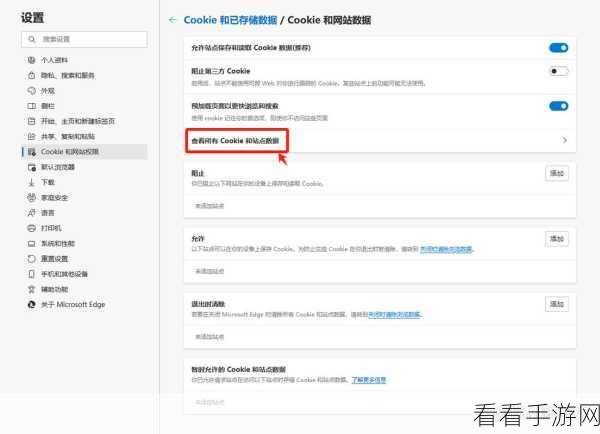Screen dimensions: 600x434
Task: Open the link in the 允许 description
Action: point(447,249)
